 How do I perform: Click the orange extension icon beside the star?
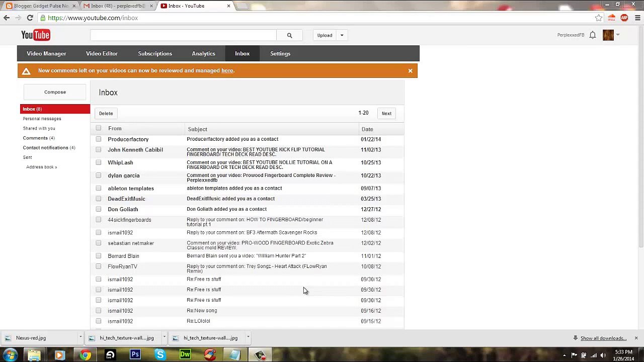pos(611,18)
